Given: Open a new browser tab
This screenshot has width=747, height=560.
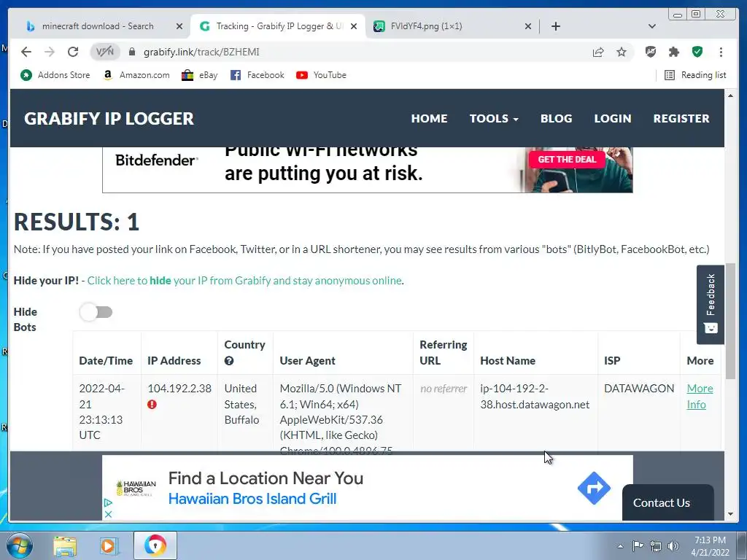Looking at the screenshot, I should click(x=556, y=26).
